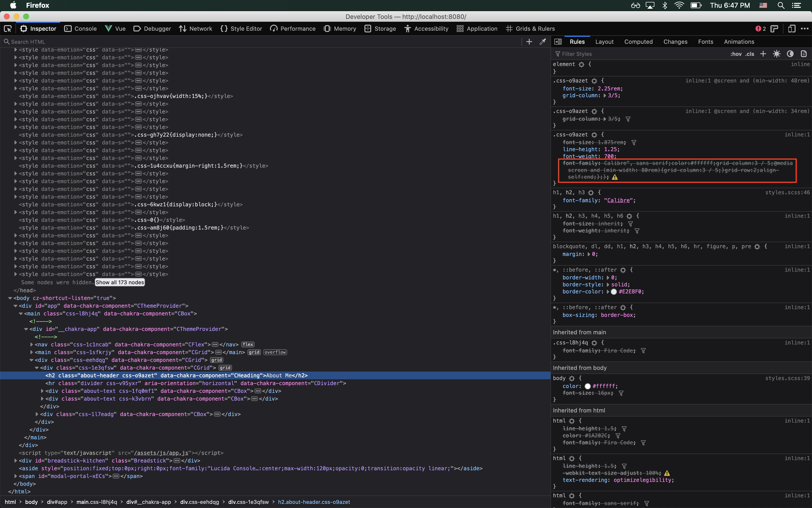Focus the Filter Styles field
812x508 pixels.
coord(639,54)
